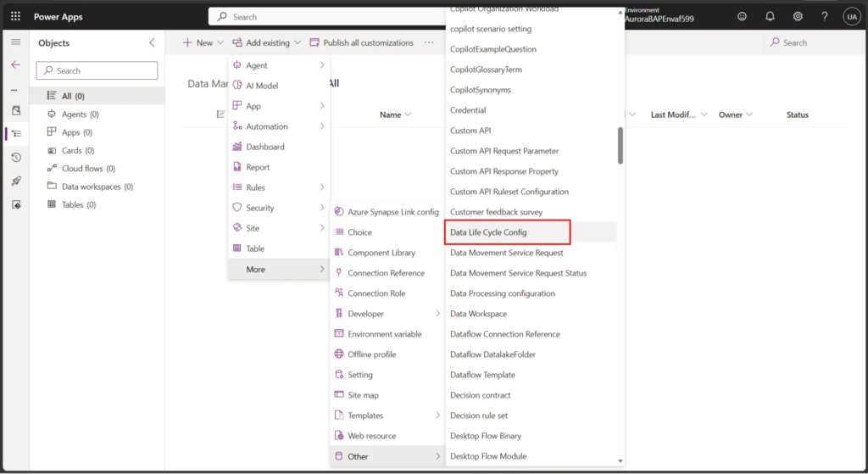
Task: Expand the Other submenu
Action: [387, 456]
